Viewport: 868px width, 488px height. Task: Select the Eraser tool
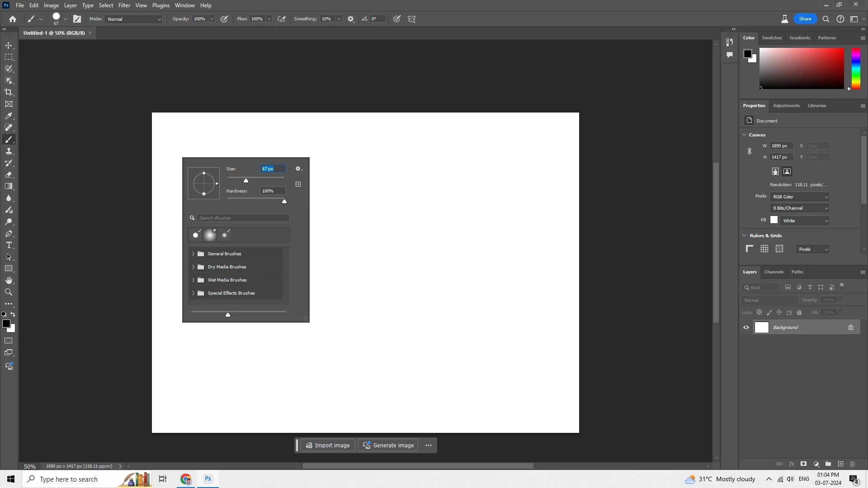click(x=9, y=174)
